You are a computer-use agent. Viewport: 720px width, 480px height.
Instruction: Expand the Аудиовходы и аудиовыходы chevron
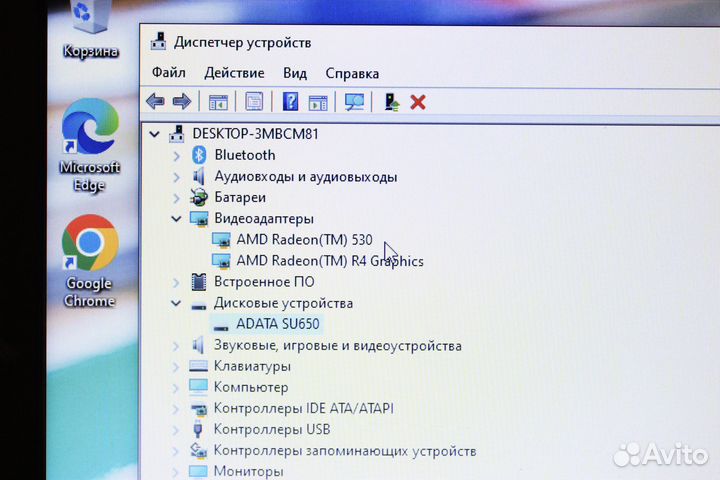(177, 177)
